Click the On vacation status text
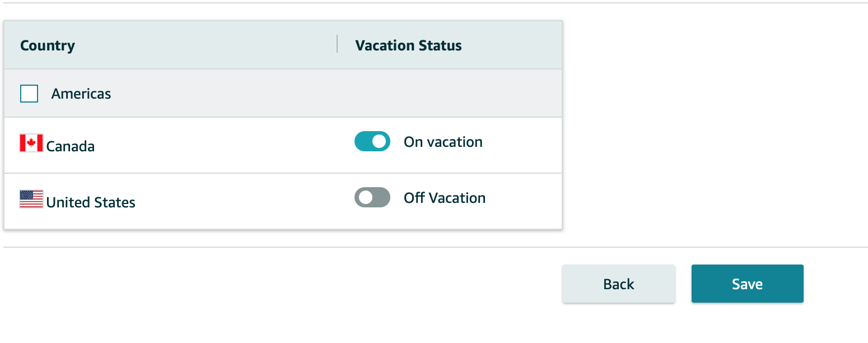Viewport: 868px width, 343px height. pos(443,142)
